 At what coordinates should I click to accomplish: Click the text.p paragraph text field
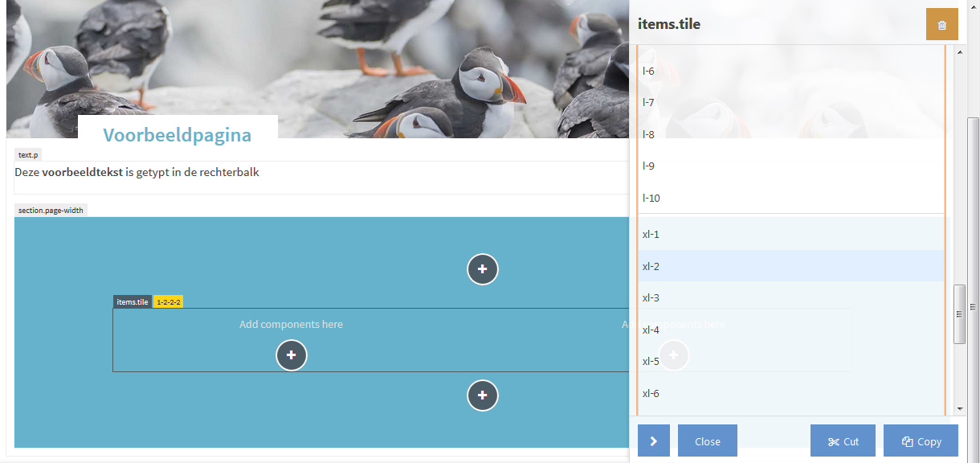pos(321,178)
